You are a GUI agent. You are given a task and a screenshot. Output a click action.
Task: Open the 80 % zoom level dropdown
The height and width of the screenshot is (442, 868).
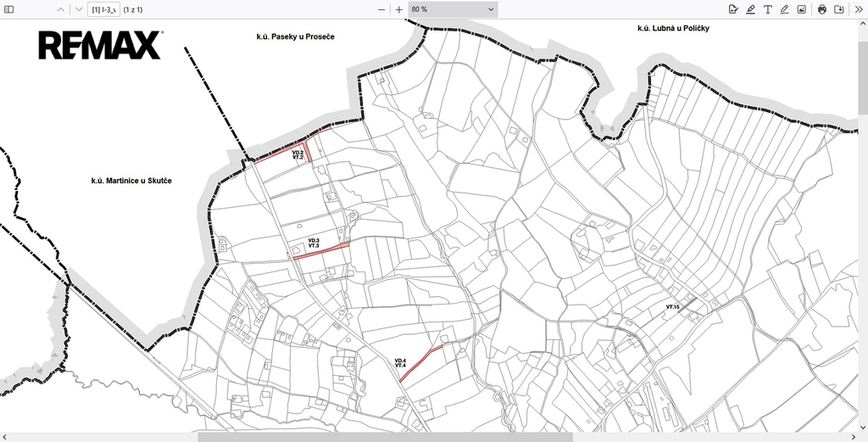pos(452,9)
